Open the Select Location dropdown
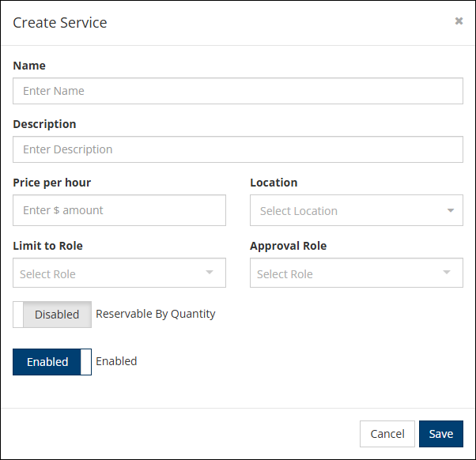 348,211
